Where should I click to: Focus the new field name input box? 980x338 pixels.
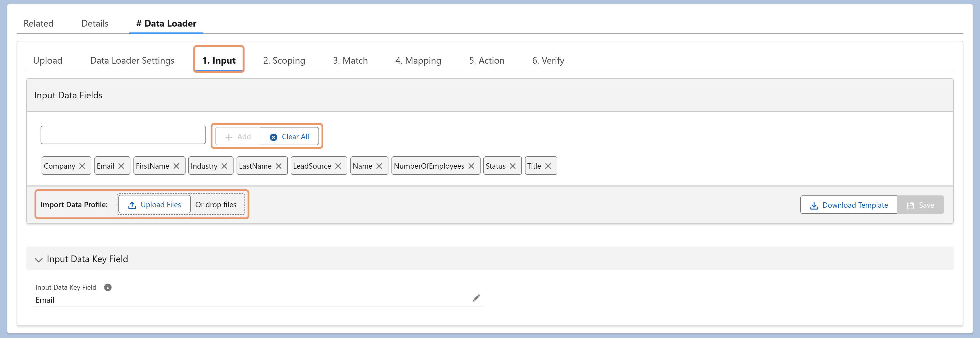click(x=123, y=135)
